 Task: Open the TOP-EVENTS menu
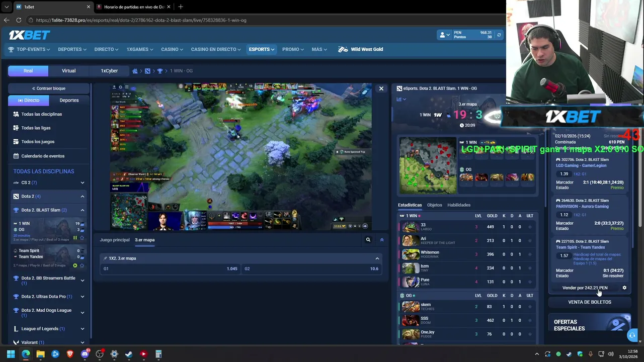tap(29, 49)
